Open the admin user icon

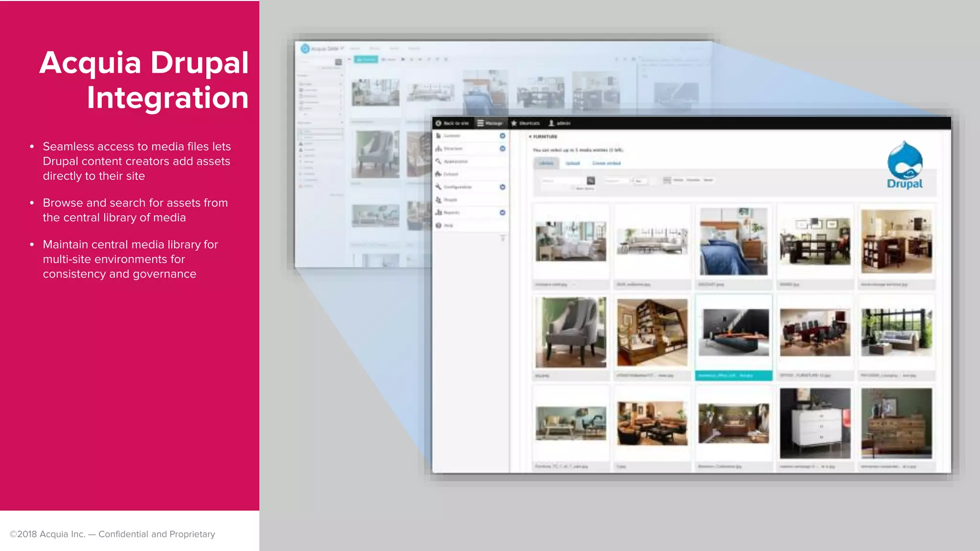(x=551, y=123)
